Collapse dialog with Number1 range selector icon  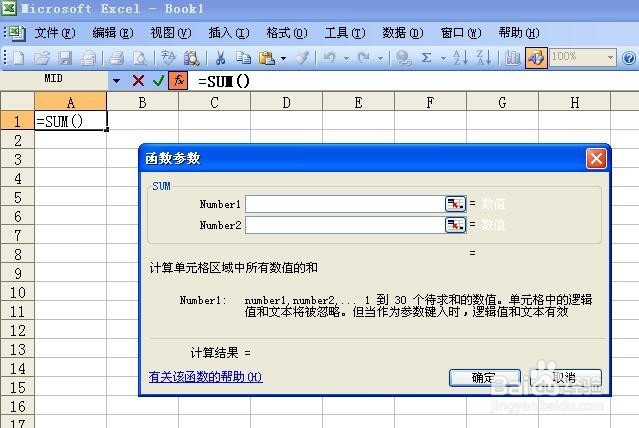[455, 204]
